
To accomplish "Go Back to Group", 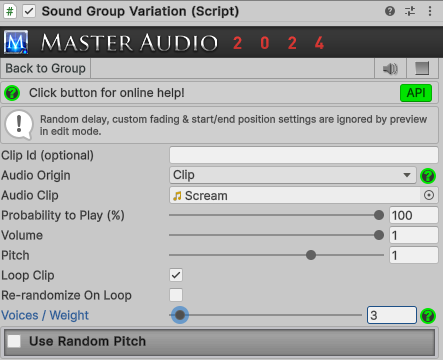I will coord(46,69).
